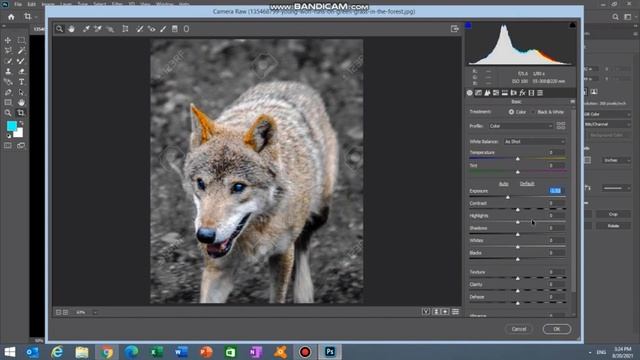Toggle highlight clipping warning on histogram

pyautogui.click(x=572, y=25)
